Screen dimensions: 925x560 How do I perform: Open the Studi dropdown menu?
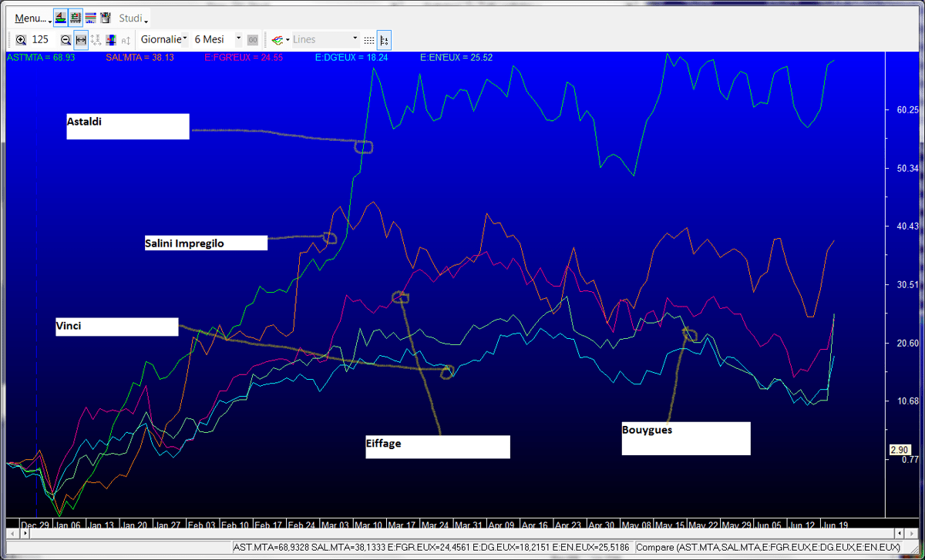click(x=133, y=18)
